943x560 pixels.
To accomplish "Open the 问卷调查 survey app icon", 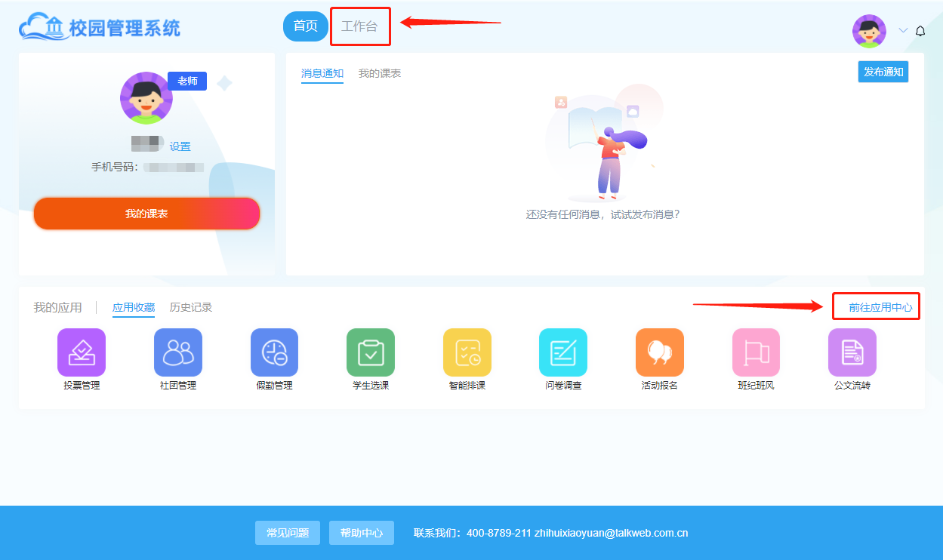I will tap(563, 352).
